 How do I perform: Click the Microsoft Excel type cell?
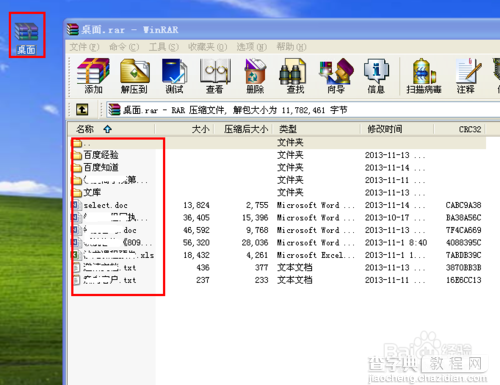[316, 255]
